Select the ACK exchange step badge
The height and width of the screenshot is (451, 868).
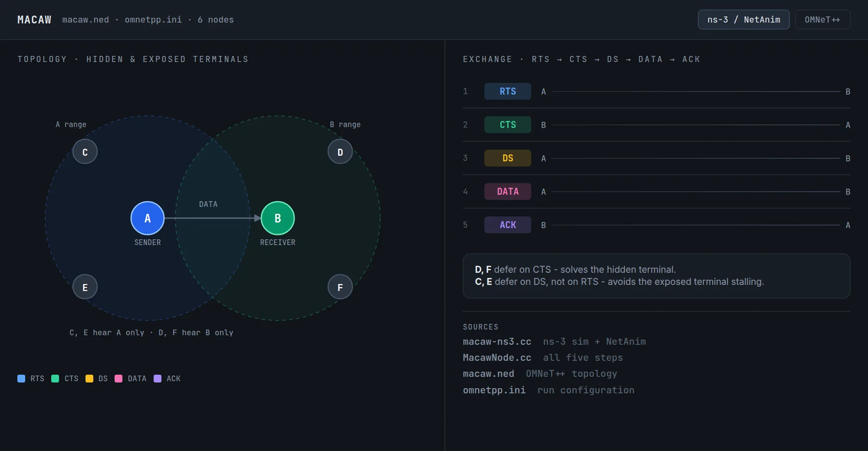(508, 225)
